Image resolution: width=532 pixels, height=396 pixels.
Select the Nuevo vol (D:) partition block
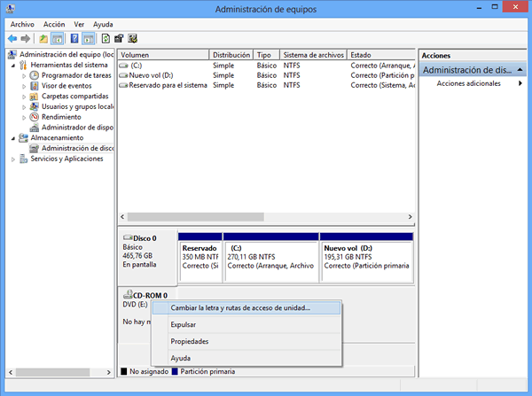367,257
